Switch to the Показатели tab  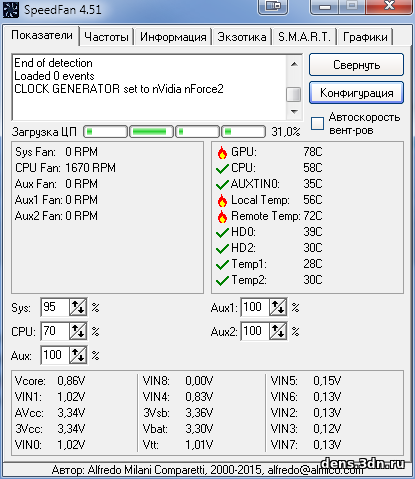[42, 35]
